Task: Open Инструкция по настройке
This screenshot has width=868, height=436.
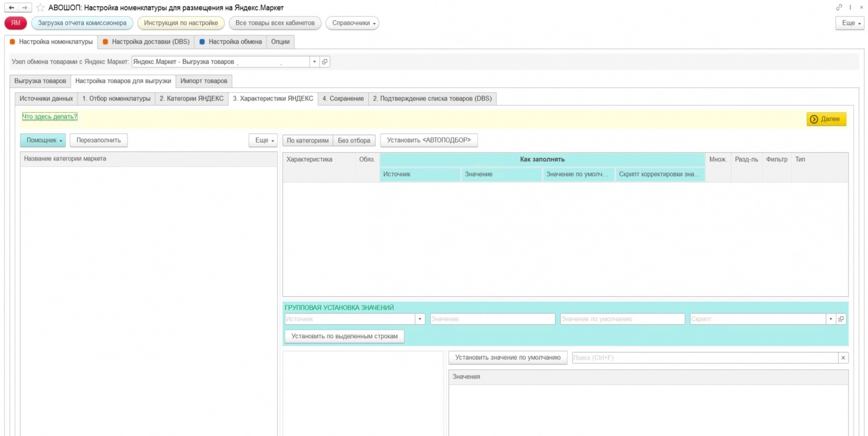Action: [x=181, y=23]
